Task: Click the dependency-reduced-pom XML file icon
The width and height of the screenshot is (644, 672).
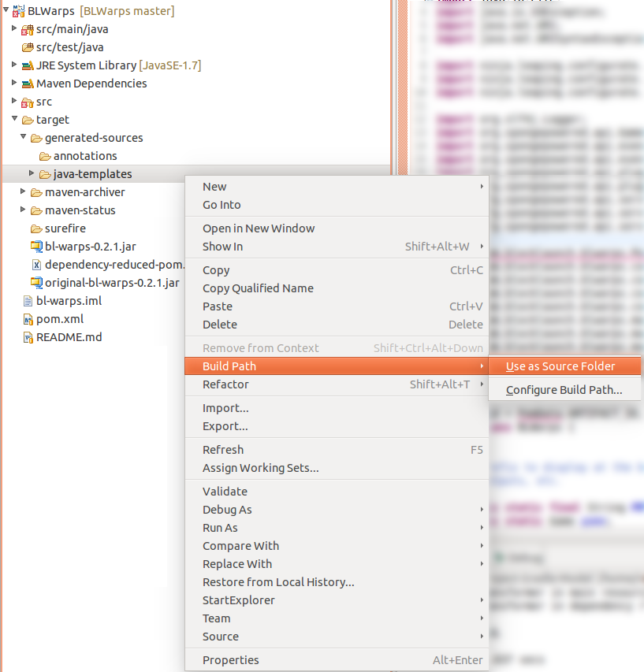Action: click(37, 265)
